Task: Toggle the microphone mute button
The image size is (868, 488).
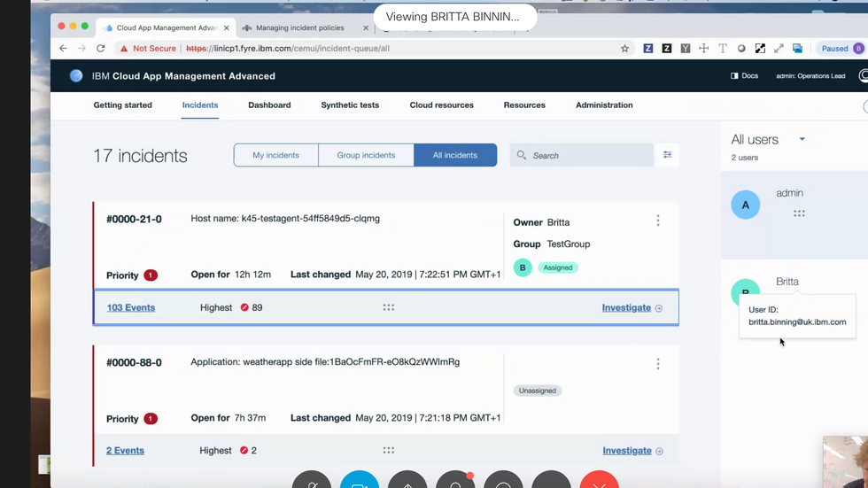Action: [312, 480]
